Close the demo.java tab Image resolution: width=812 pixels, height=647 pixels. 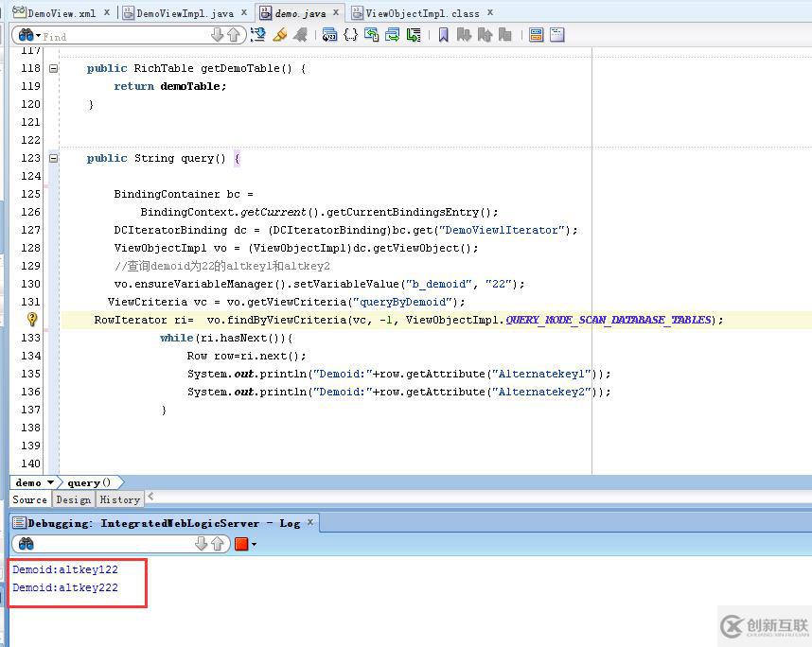click(x=336, y=12)
